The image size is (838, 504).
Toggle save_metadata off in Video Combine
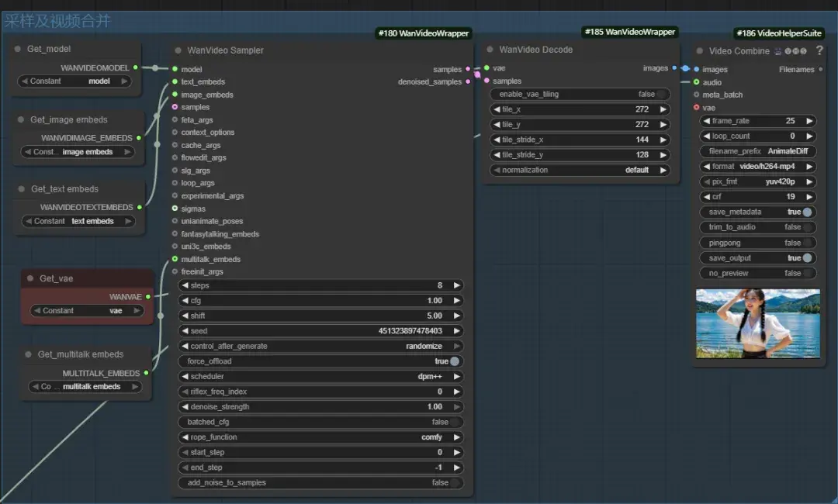[x=758, y=212]
